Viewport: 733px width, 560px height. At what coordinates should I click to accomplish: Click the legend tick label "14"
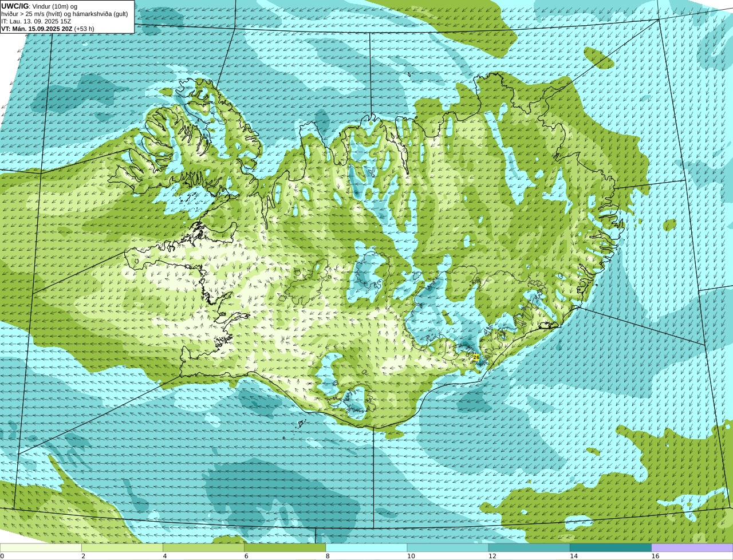tap(574, 556)
